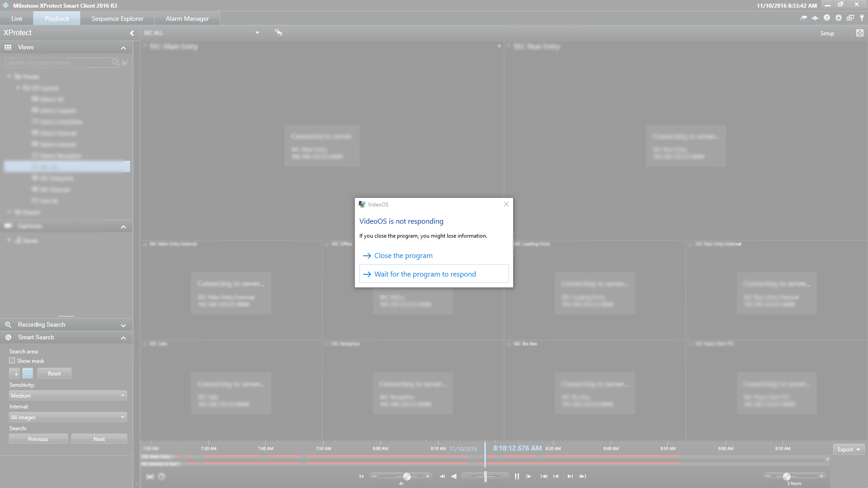This screenshot has width=868, height=488.
Task: Dismiss the VideoOS not responding dialog
Action: point(506,204)
